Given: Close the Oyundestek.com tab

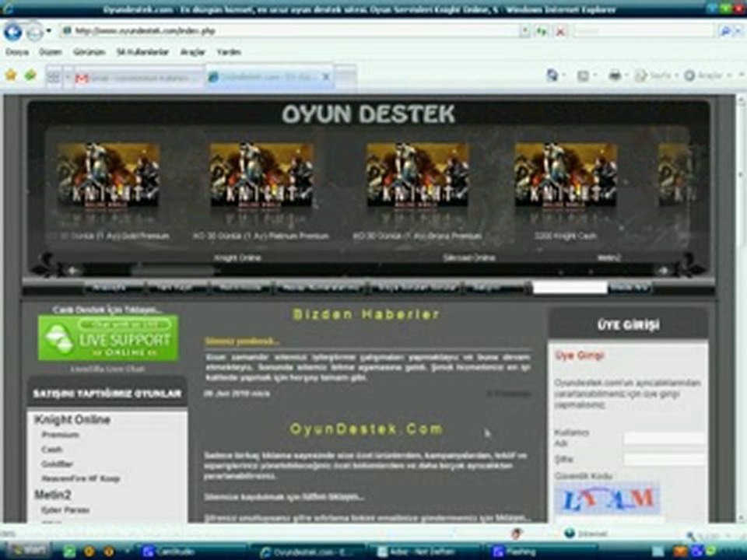Looking at the screenshot, I should pyautogui.click(x=326, y=77).
